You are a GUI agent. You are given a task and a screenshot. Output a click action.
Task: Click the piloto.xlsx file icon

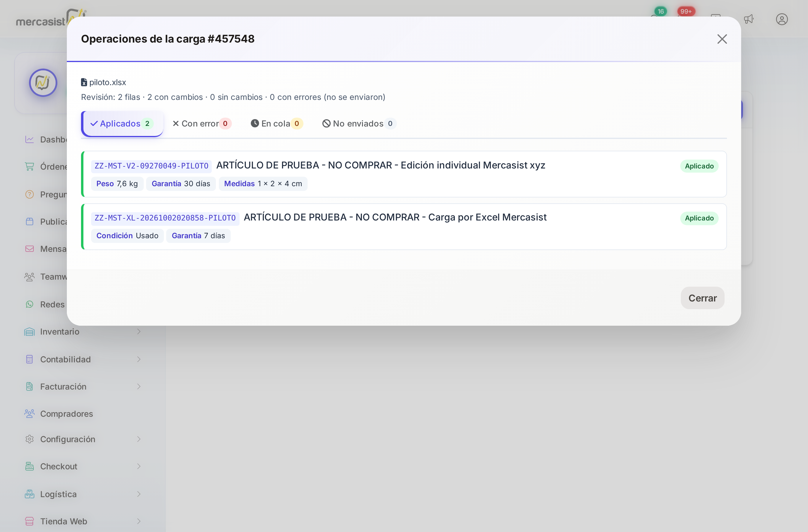pos(84,82)
